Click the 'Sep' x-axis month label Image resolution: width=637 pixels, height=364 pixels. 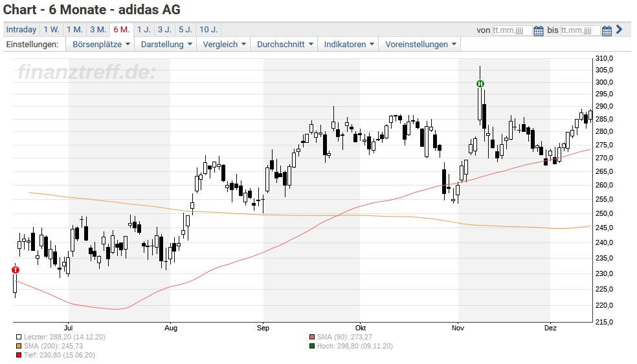[x=263, y=328]
